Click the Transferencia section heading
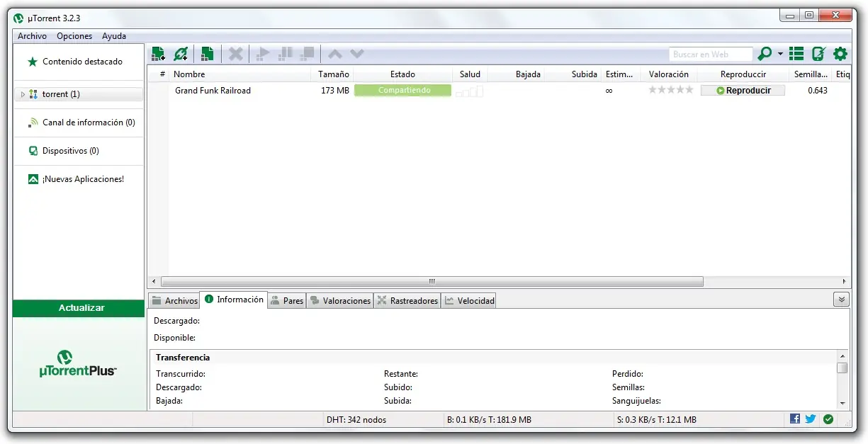Image resolution: width=868 pixels, height=444 pixels. pos(183,358)
